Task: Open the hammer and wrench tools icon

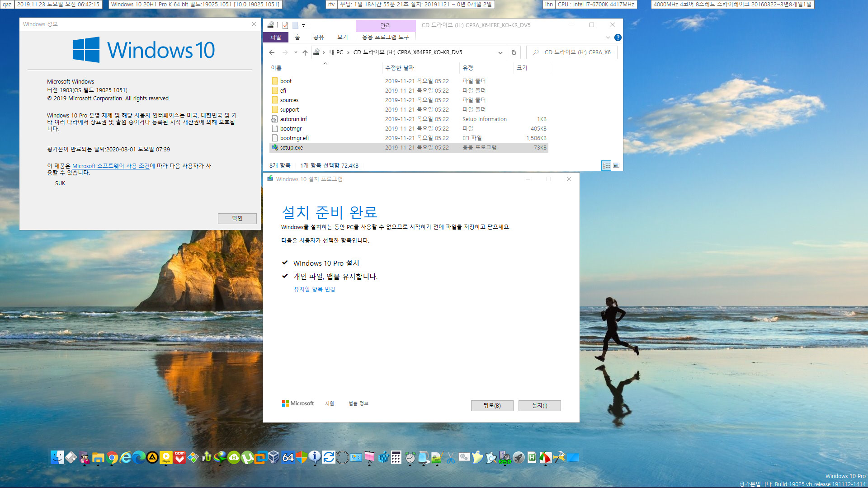Action: (x=559, y=458)
